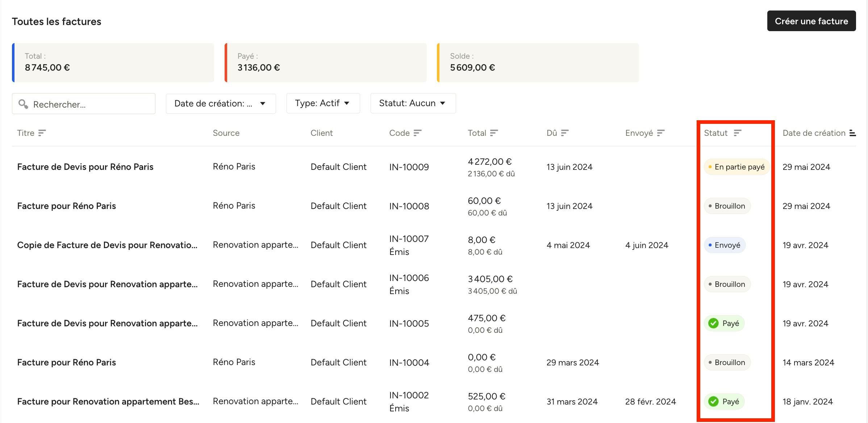This screenshot has height=423, width=868.
Task: Open the Copie de Facture de Devis row
Action: (x=434, y=245)
